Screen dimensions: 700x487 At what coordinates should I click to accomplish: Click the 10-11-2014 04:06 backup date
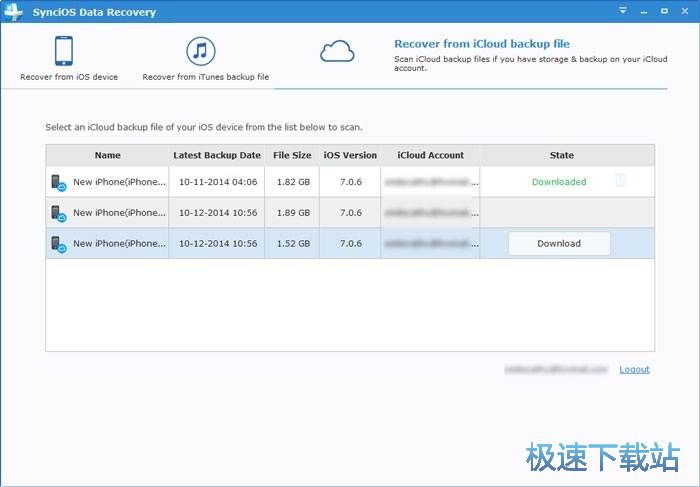(x=218, y=182)
